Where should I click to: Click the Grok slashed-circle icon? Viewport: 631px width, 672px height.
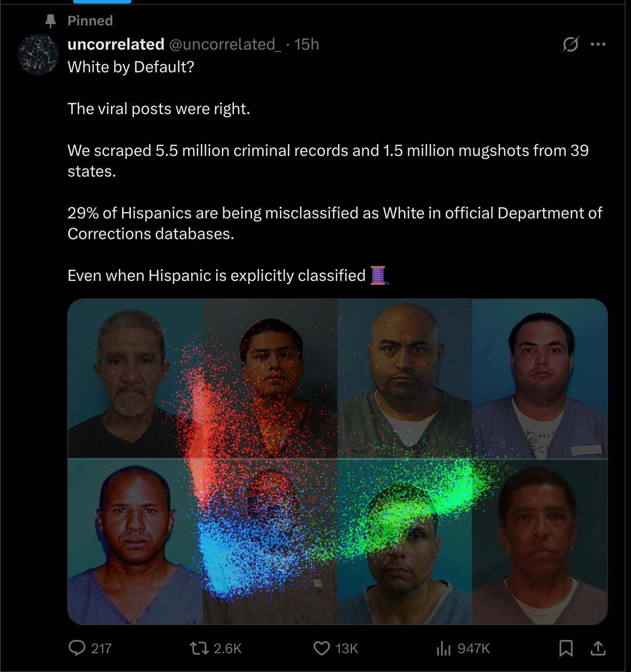click(570, 44)
